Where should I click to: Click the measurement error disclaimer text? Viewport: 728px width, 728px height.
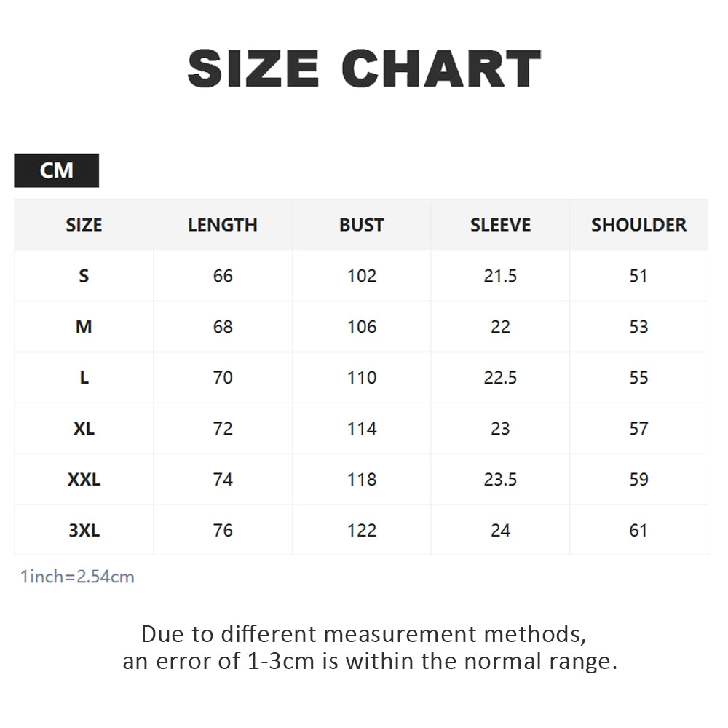pyautogui.click(x=370, y=647)
